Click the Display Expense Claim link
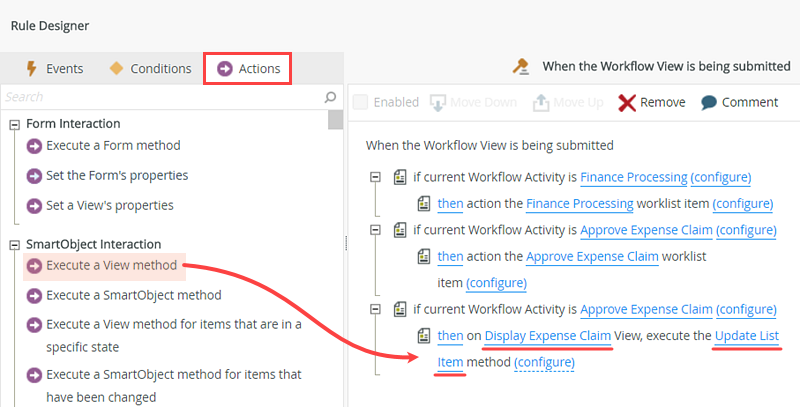This screenshot has height=407, width=800. [x=547, y=335]
